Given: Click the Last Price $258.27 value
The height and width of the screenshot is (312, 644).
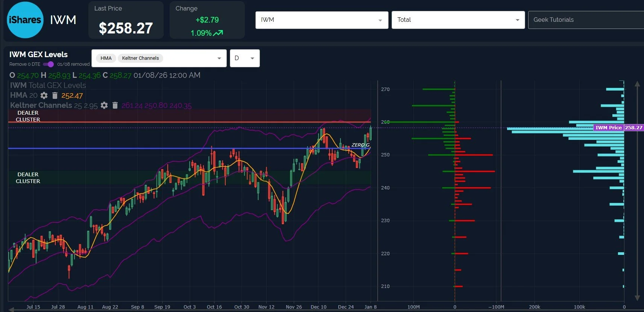Looking at the screenshot, I should coord(126,28).
